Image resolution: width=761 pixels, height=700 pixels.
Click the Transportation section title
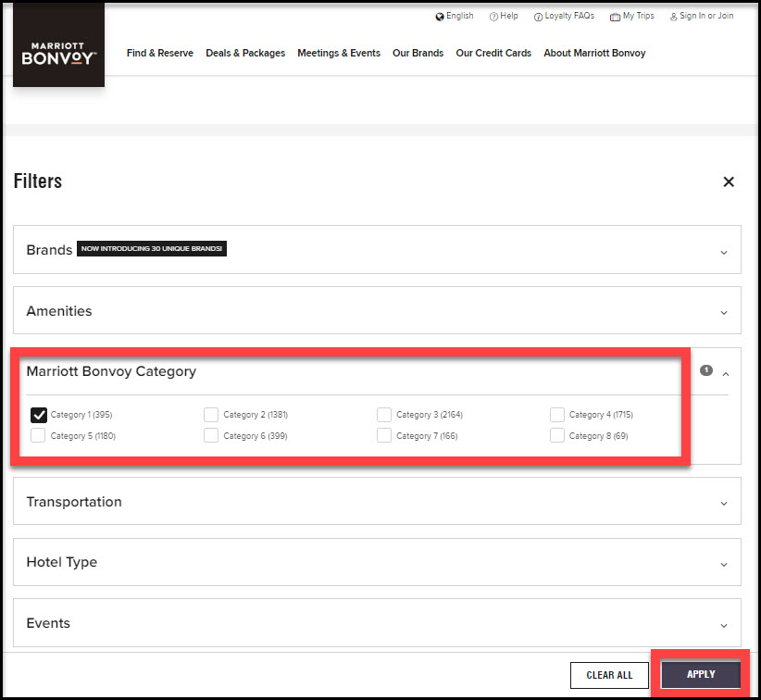pos(74,502)
